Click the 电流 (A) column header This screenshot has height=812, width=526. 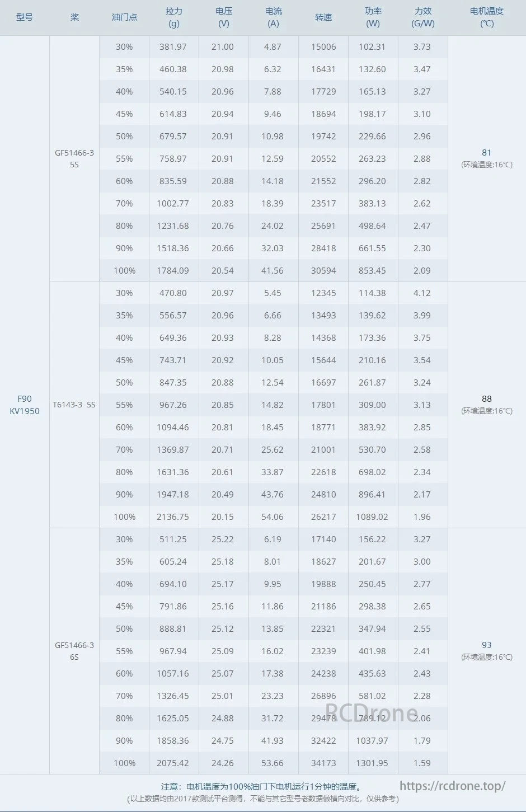click(x=273, y=17)
